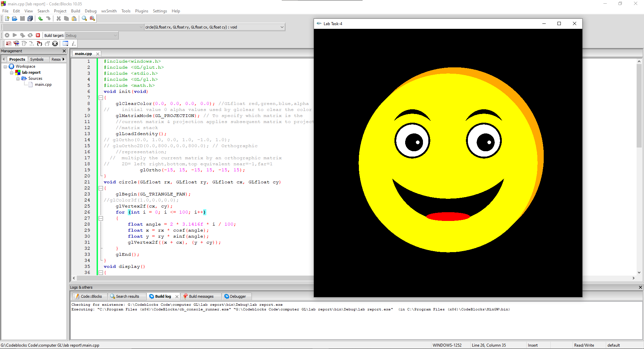
Task: Click the editor vertical scrollbar thumb
Action: 639,106
